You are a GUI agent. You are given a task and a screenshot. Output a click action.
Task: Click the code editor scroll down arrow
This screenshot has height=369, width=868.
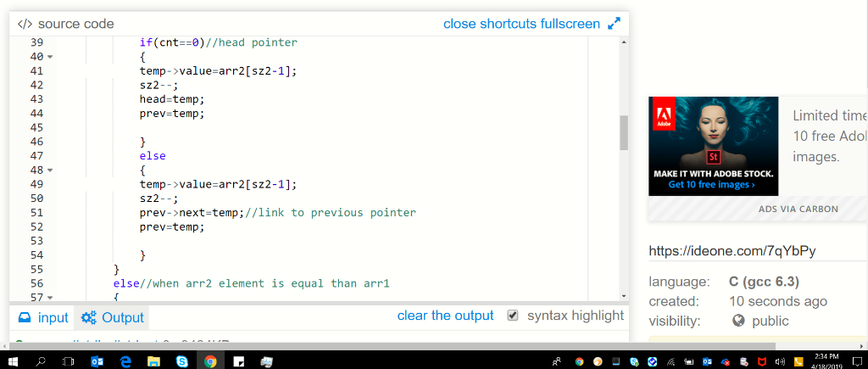[624, 296]
